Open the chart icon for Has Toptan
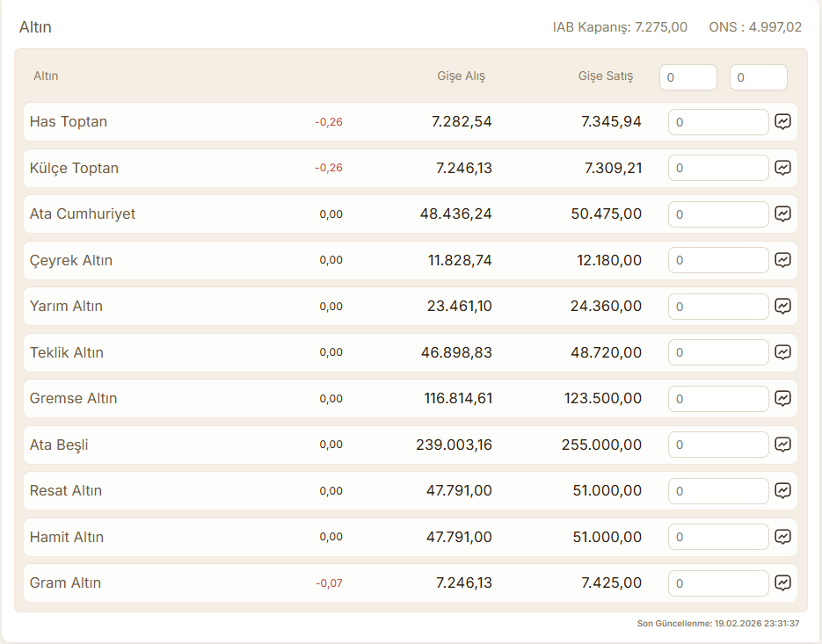The width and height of the screenshot is (822, 644). pos(782,122)
